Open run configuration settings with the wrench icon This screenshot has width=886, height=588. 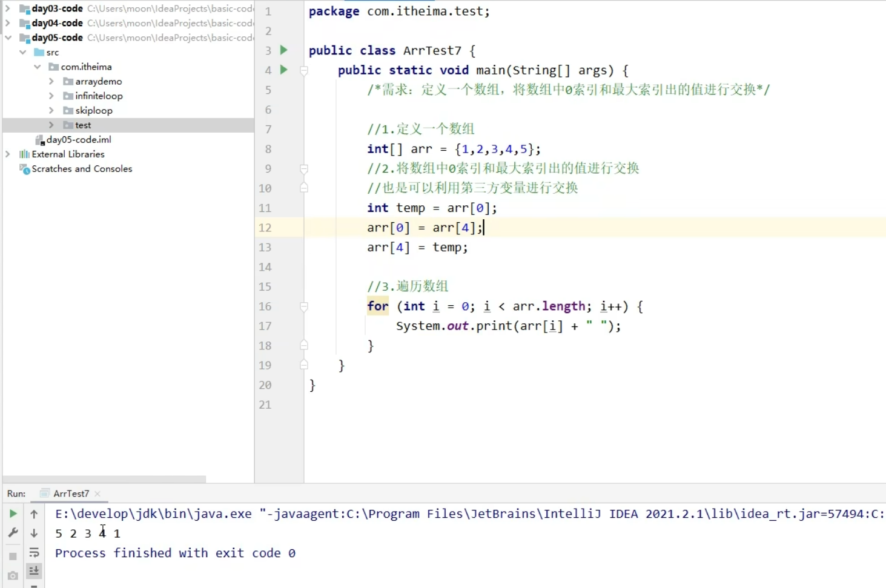[x=13, y=532]
